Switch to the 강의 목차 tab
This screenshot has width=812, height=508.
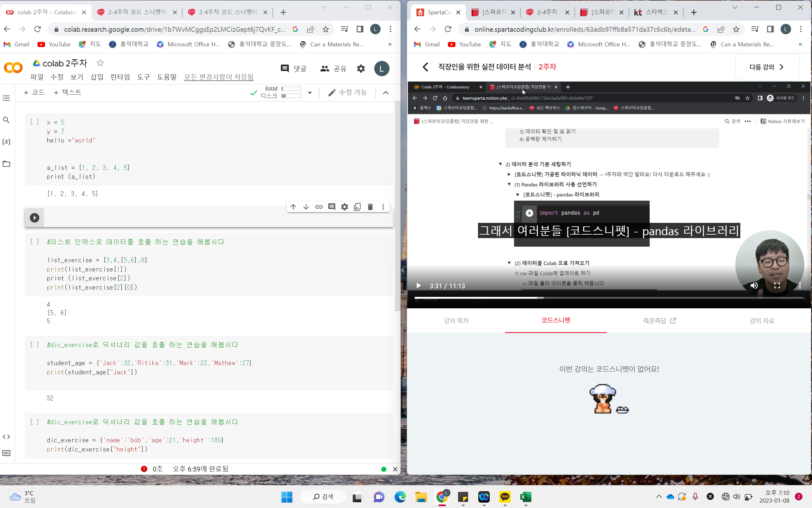pos(456,321)
